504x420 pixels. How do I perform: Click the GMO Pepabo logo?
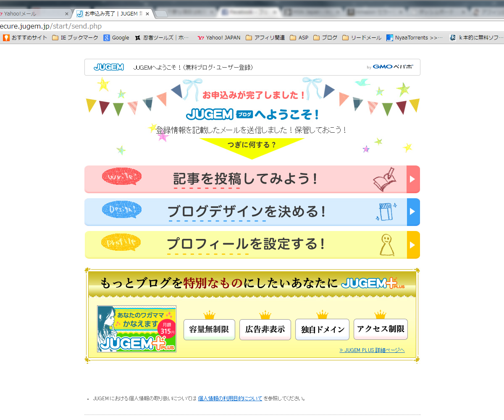point(392,67)
